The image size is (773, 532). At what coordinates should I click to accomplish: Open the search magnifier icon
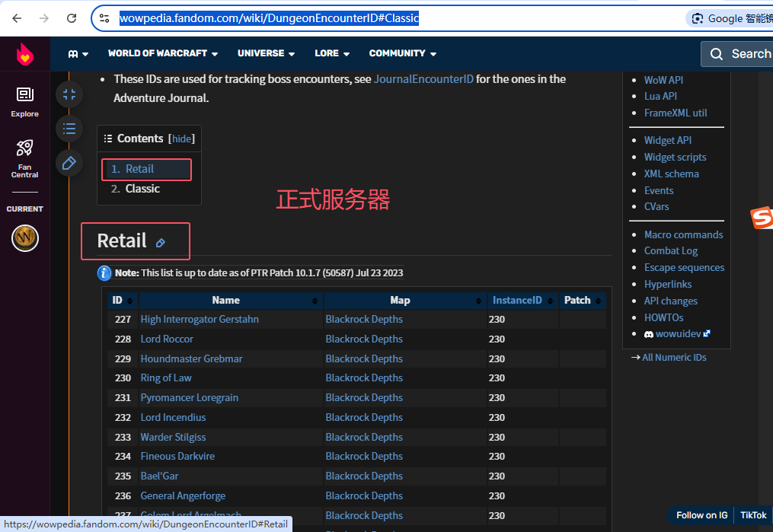point(717,54)
